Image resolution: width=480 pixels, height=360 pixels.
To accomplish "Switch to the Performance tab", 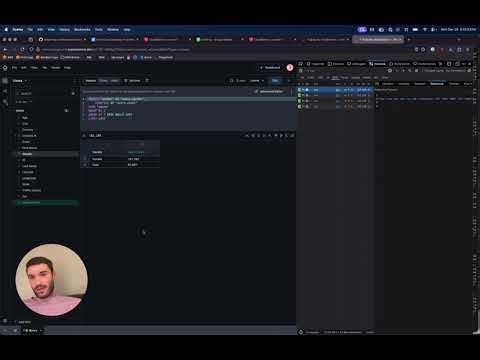I will point(424,64).
